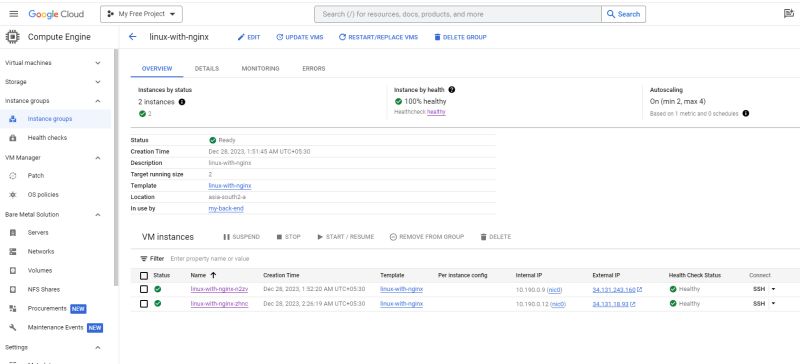Expand the Virtual machines section
The image size is (800, 364).
(x=98, y=63)
